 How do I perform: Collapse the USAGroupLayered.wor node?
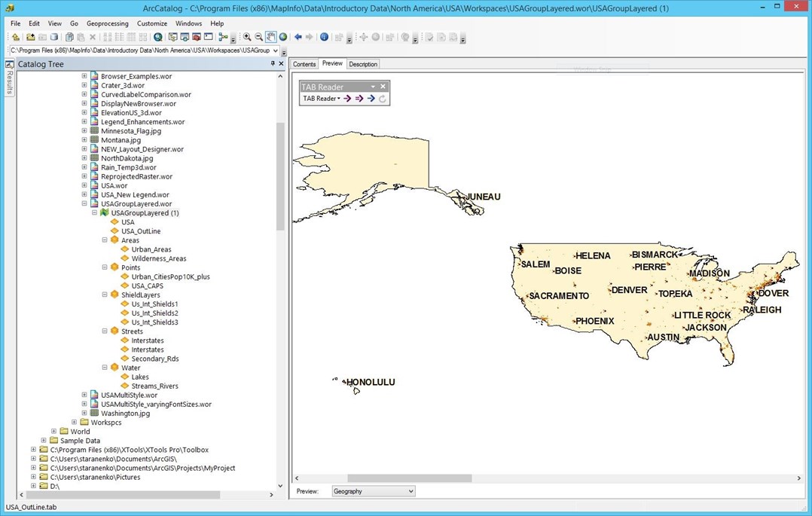(x=84, y=203)
